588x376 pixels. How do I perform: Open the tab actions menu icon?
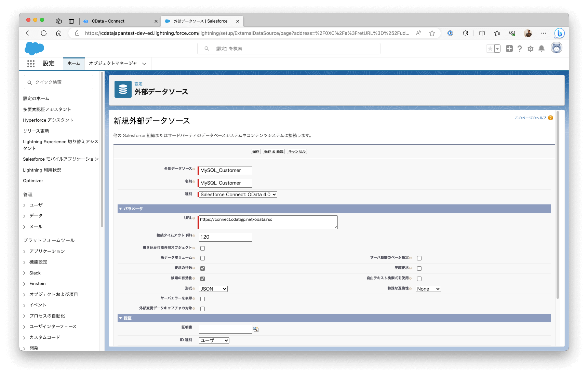71,21
